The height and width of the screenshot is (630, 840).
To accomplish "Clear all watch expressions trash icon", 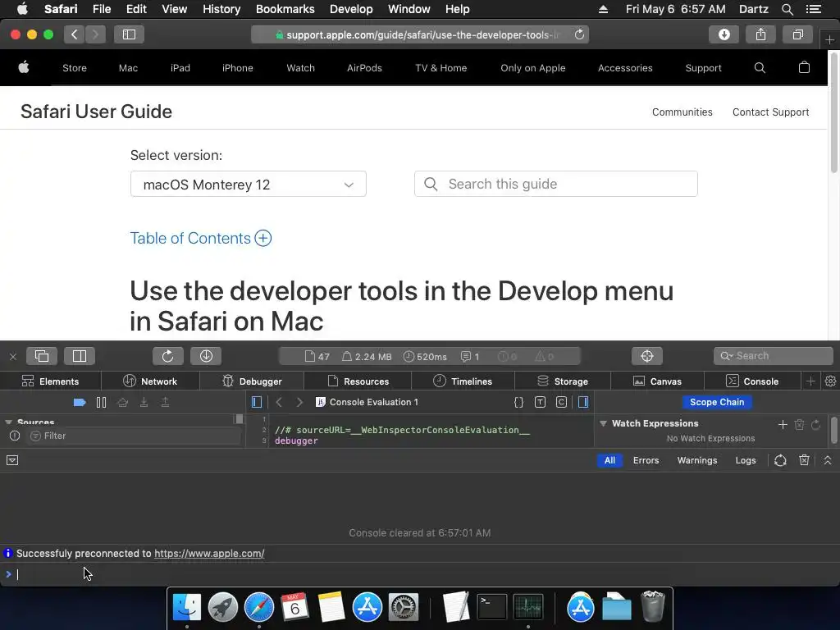I will pos(799,424).
